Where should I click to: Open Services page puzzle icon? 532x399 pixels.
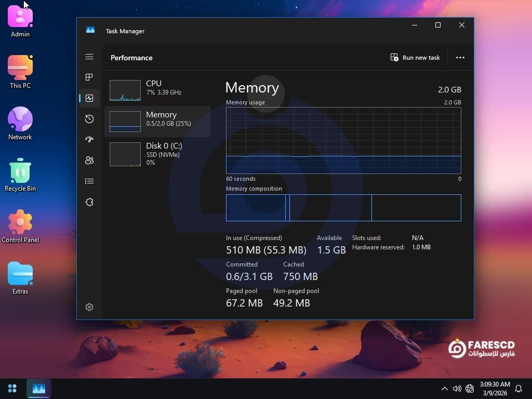[x=89, y=202]
